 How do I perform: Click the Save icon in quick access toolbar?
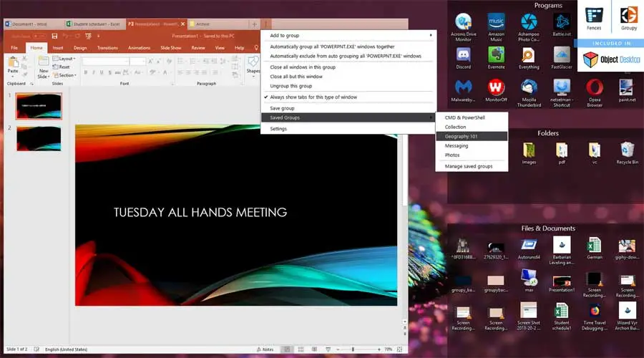pos(54,37)
